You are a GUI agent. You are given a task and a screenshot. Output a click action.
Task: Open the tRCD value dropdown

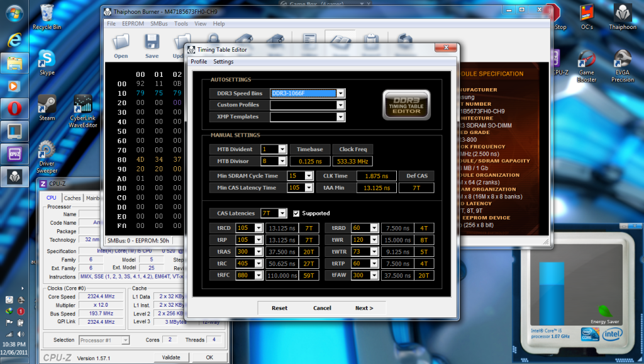pyautogui.click(x=258, y=228)
